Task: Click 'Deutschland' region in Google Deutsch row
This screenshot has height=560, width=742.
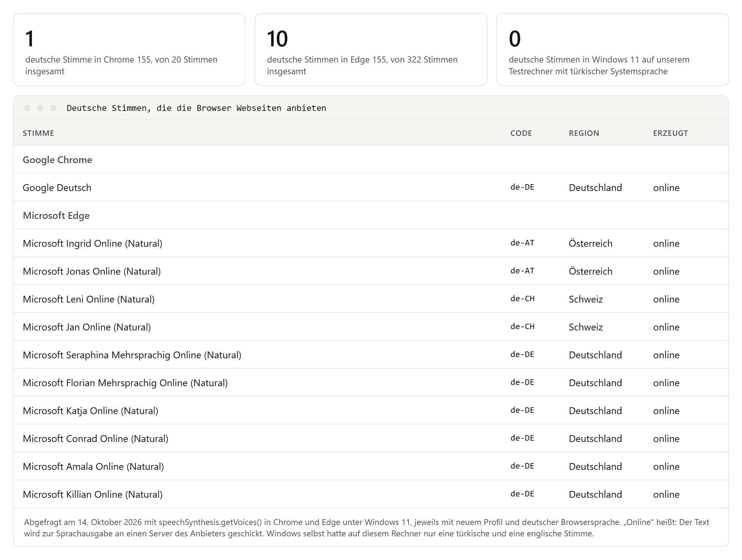Action: point(595,187)
